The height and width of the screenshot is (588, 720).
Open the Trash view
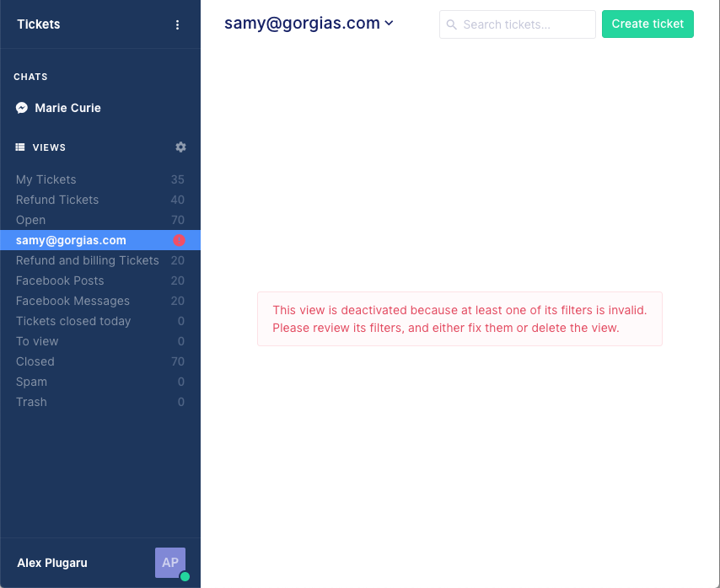click(100, 401)
